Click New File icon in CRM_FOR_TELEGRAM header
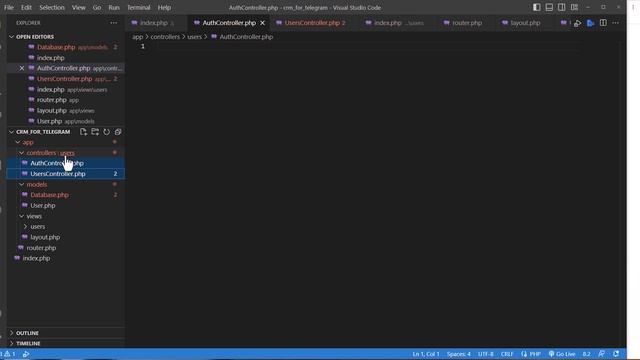The image size is (640, 360). [x=83, y=132]
